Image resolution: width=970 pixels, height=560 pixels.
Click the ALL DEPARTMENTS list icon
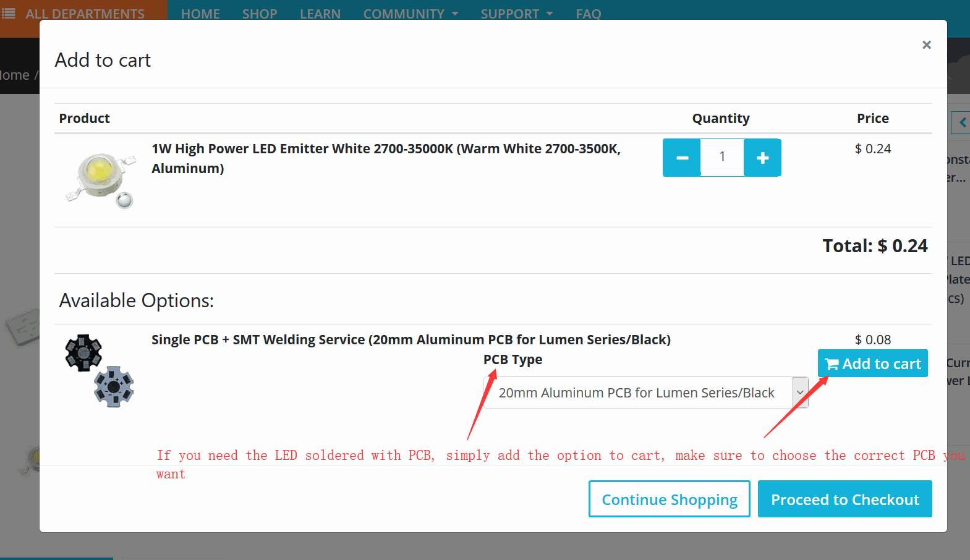[9, 14]
